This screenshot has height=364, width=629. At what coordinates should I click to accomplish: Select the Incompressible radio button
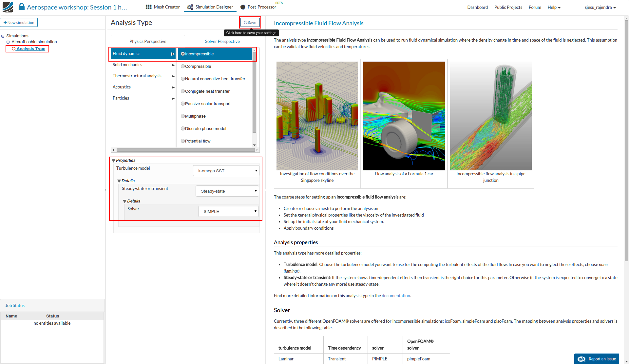(183, 54)
